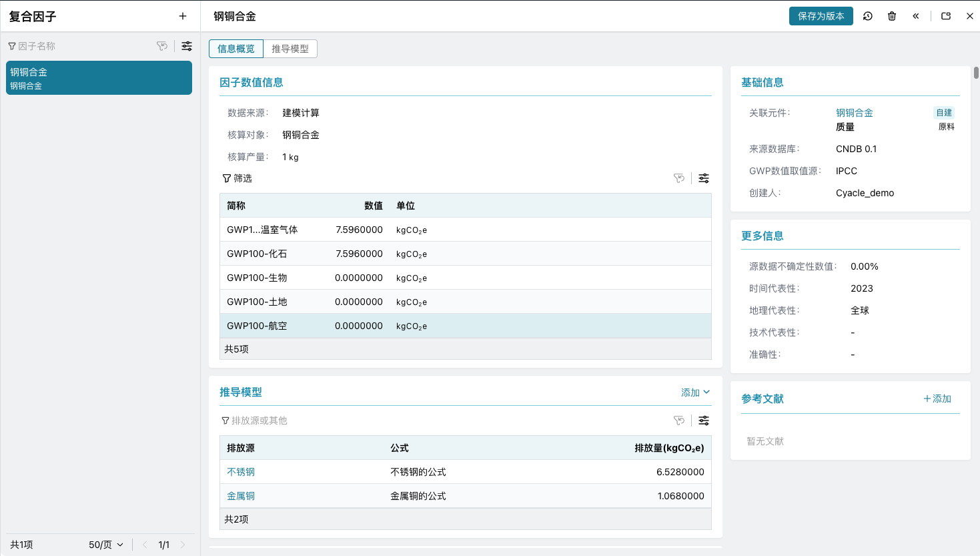Screen dimensions: 980x556
Task: Select 钢铜合金 in the factor list
Action: click(x=98, y=78)
